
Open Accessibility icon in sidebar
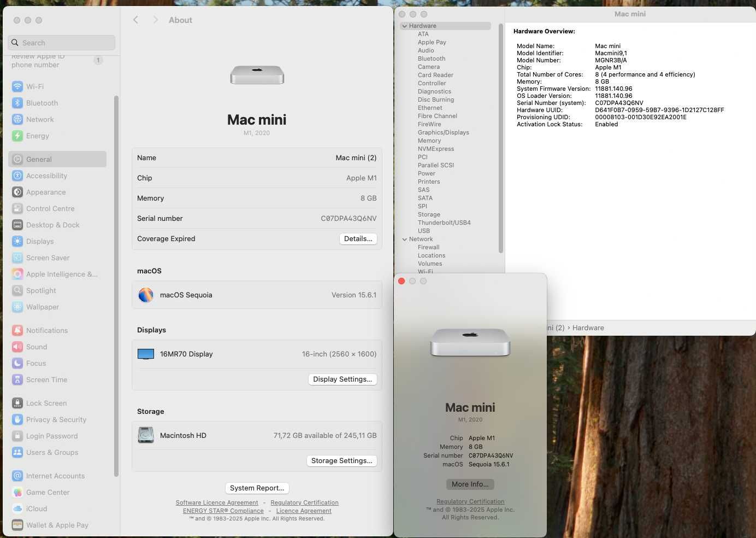17,176
